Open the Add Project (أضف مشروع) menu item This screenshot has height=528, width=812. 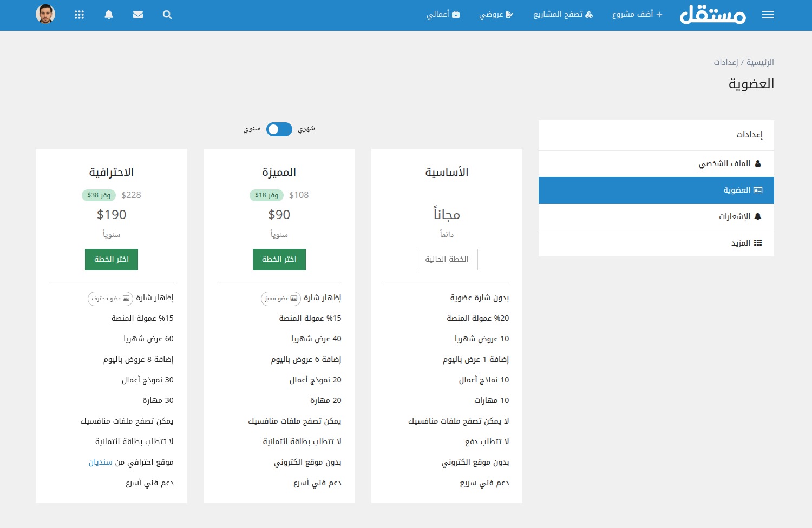[x=637, y=15]
